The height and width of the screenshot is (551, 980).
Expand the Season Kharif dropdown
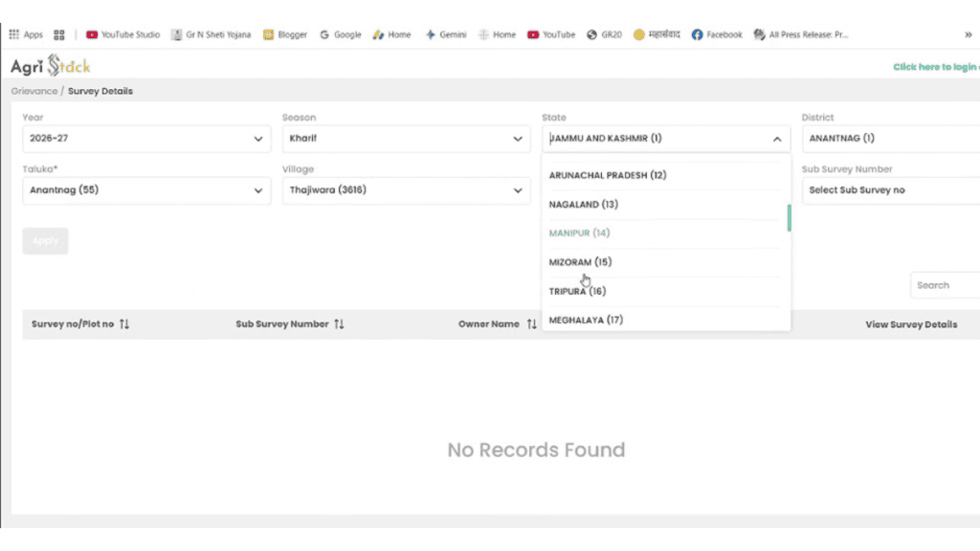click(x=406, y=138)
